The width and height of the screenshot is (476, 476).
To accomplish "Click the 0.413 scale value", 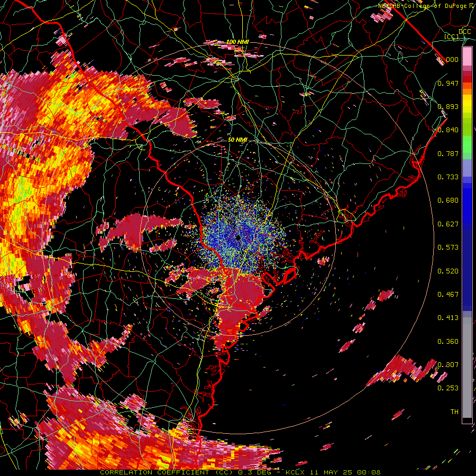I will pyautogui.click(x=448, y=318).
